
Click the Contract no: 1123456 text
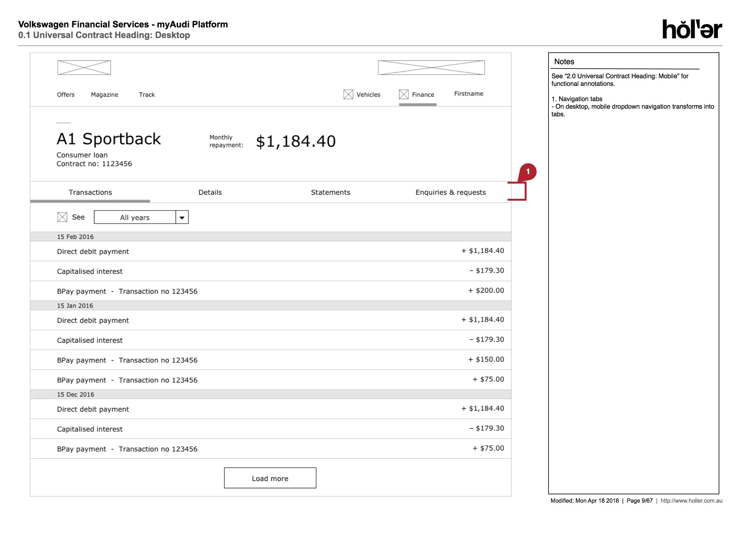click(x=94, y=164)
